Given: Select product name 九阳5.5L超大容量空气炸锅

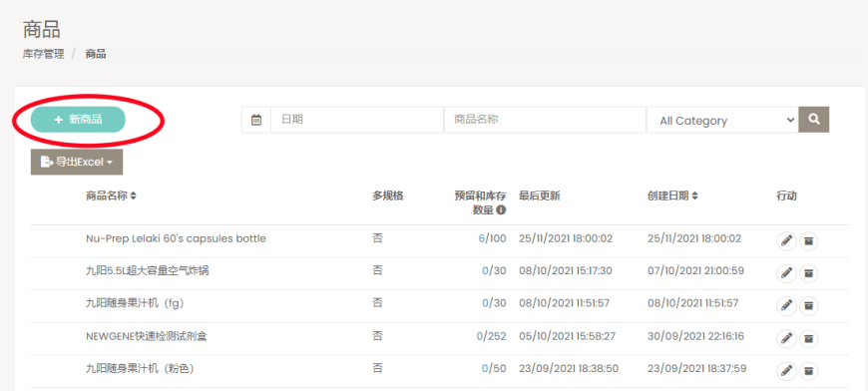Looking at the screenshot, I should 148,271.
